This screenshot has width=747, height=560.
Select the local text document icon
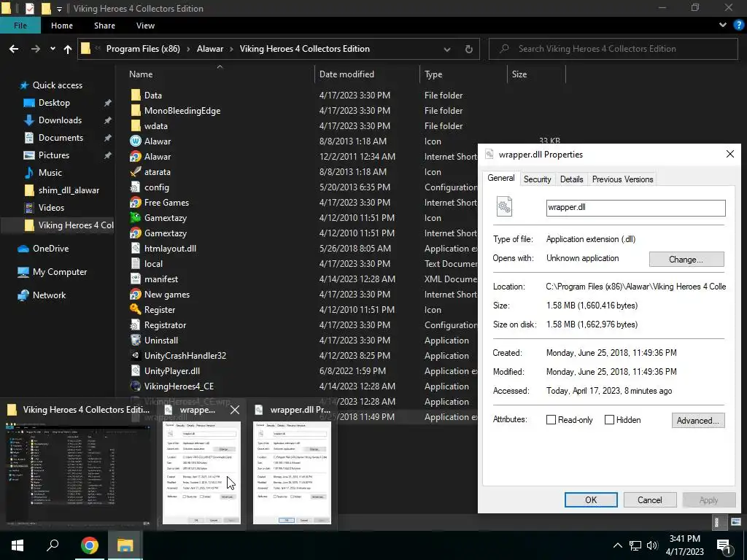click(x=136, y=263)
